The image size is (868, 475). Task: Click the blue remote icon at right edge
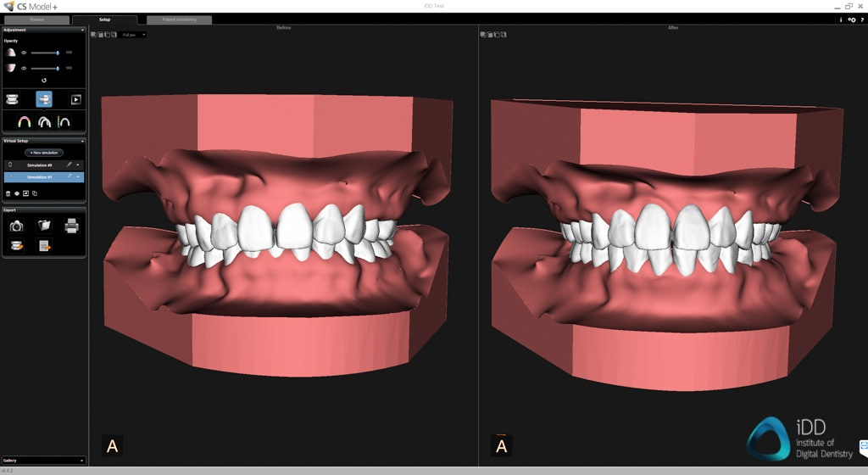pyautogui.click(x=864, y=446)
